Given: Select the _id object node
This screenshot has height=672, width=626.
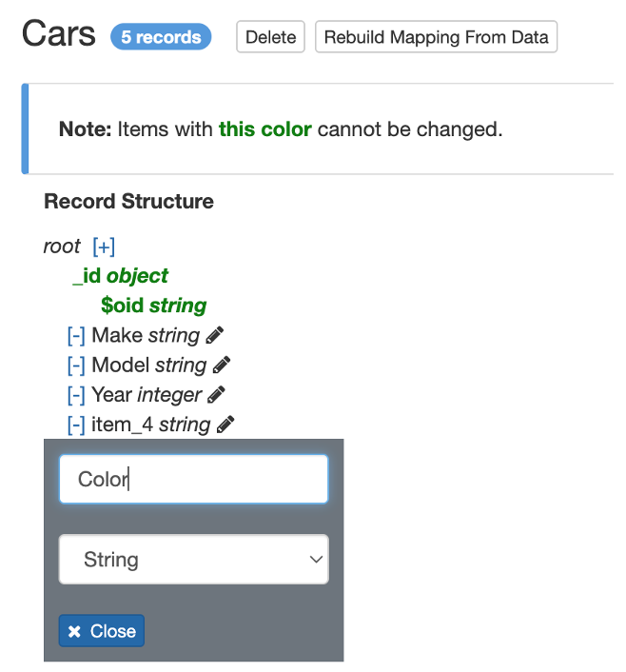Looking at the screenshot, I should [x=121, y=276].
